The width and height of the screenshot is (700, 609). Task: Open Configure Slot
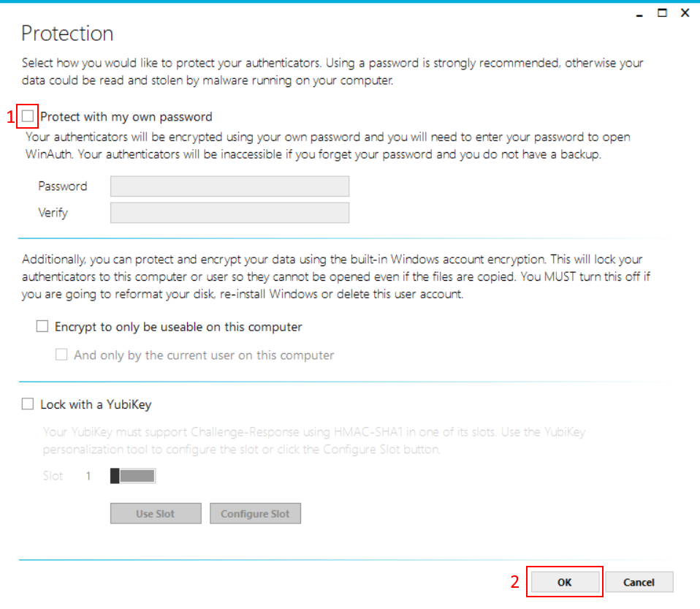[255, 513]
